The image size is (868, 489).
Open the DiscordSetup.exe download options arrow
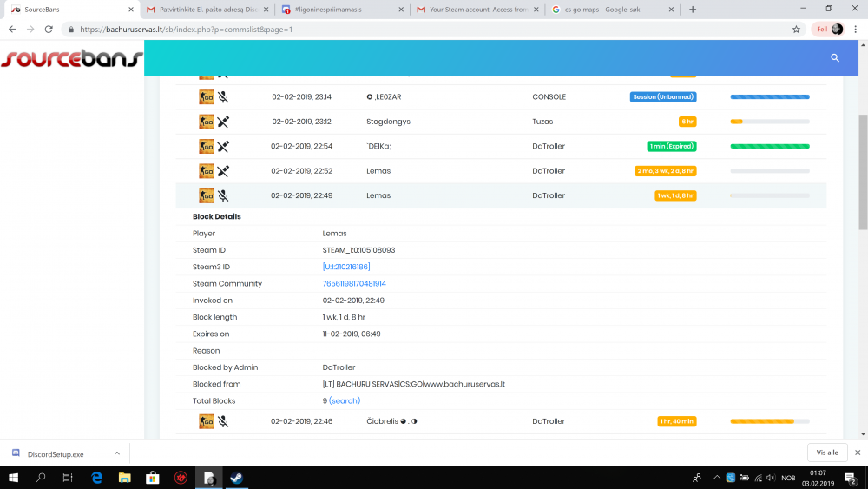click(117, 453)
